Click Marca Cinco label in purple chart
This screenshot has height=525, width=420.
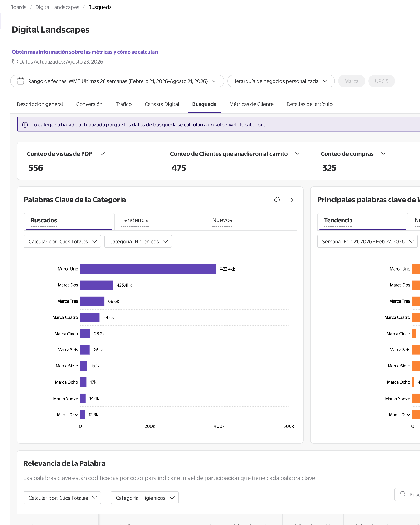click(x=66, y=334)
